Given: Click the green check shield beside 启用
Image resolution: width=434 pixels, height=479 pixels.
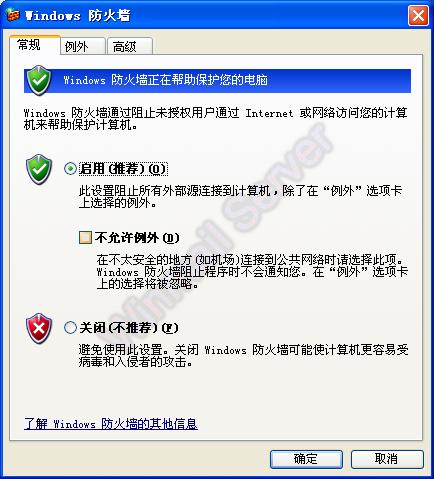Looking at the screenshot, I should [39, 169].
